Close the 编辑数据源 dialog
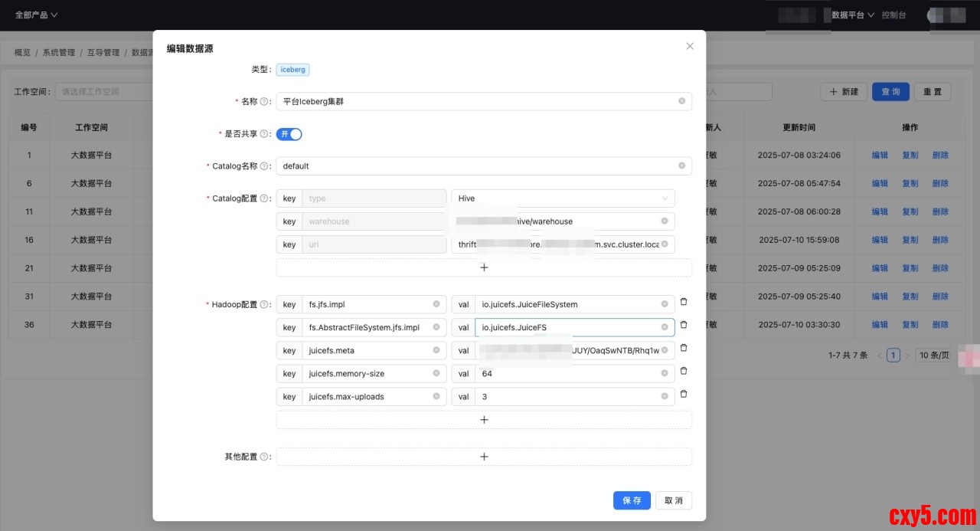This screenshot has width=980, height=531. [690, 46]
